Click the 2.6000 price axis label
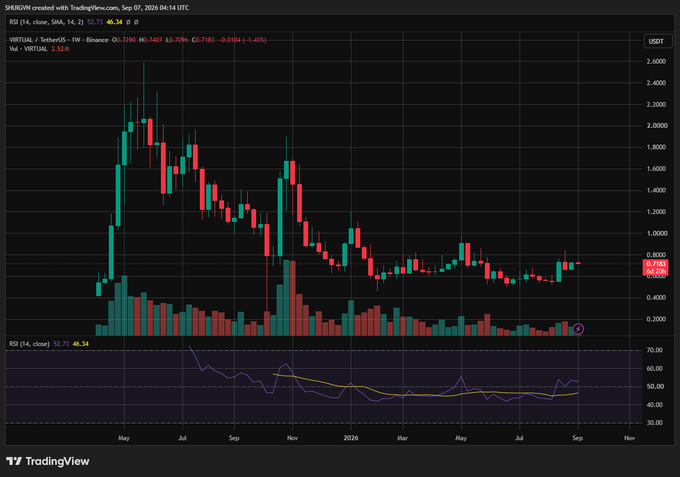Image resolution: width=680 pixels, height=477 pixels. 656,62
